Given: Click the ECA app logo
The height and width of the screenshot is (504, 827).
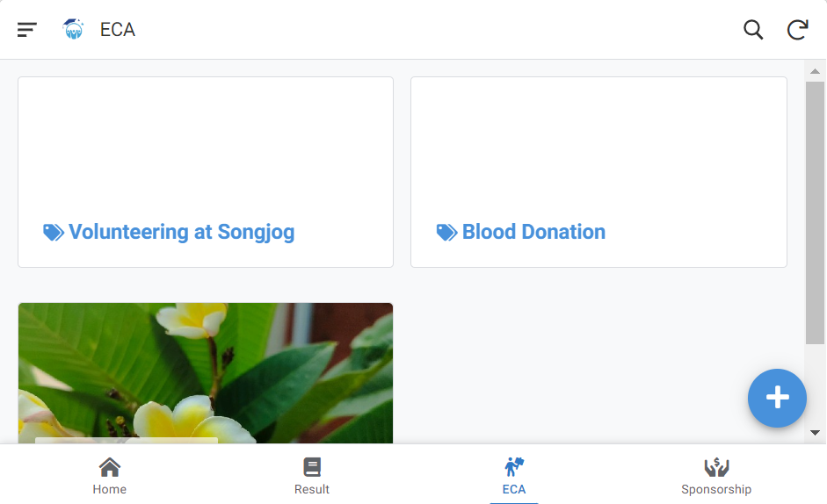Looking at the screenshot, I should tap(74, 30).
